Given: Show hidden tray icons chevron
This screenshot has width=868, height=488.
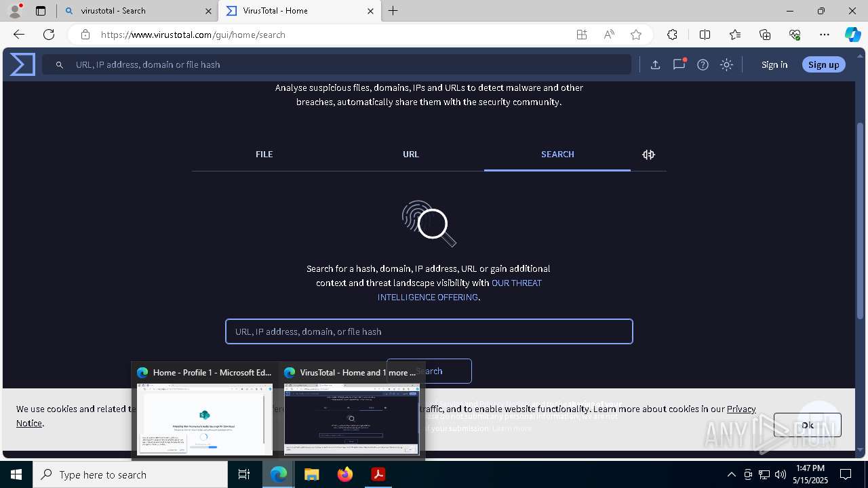Looking at the screenshot, I should [731, 474].
